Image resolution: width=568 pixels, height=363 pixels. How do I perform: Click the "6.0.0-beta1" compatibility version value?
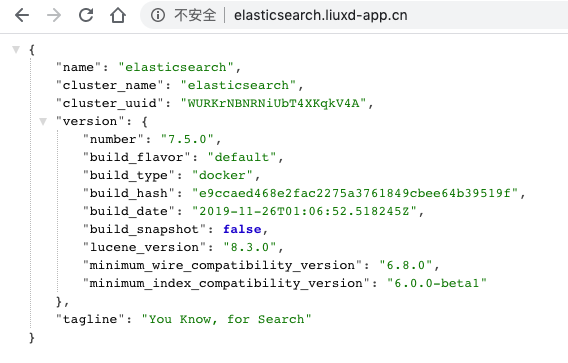point(437,283)
